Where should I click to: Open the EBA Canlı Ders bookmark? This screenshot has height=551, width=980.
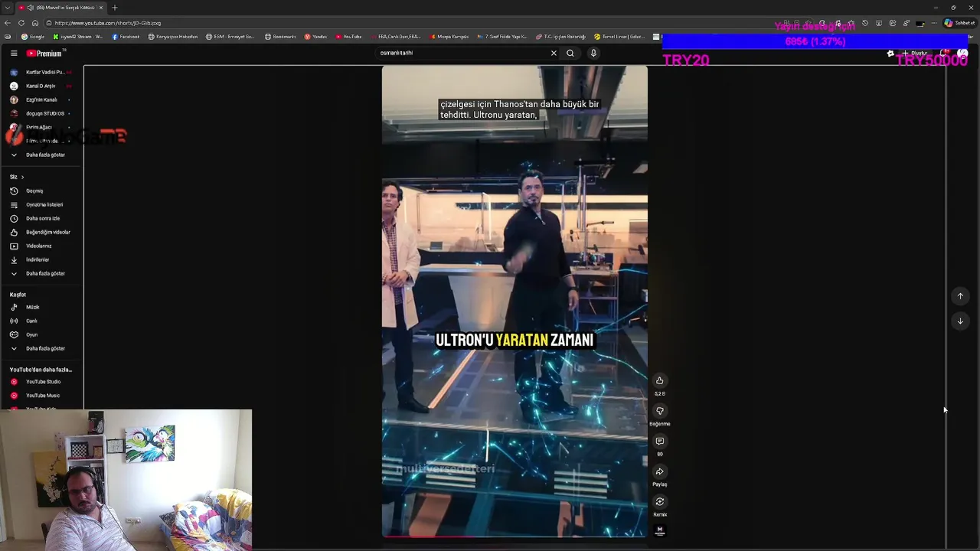pos(395,37)
